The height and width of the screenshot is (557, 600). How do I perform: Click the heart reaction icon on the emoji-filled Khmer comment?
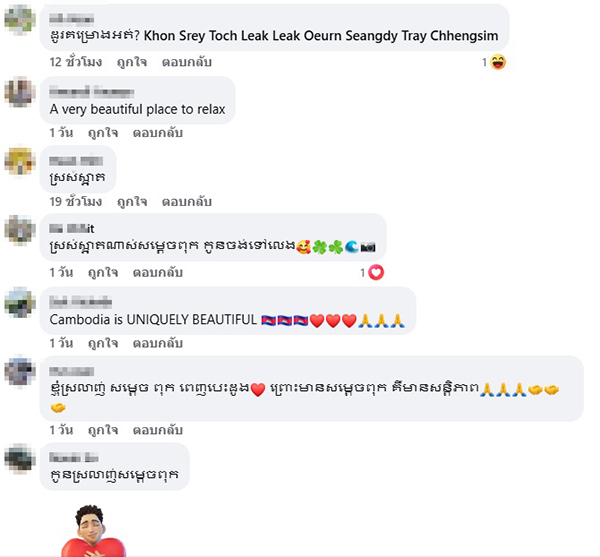click(x=376, y=272)
